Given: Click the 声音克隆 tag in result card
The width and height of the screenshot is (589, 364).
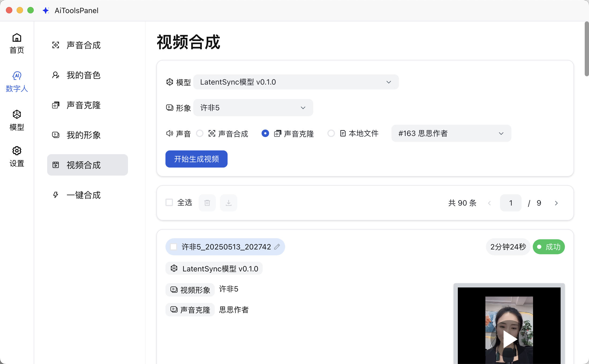Looking at the screenshot, I should [x=190, y=309].
